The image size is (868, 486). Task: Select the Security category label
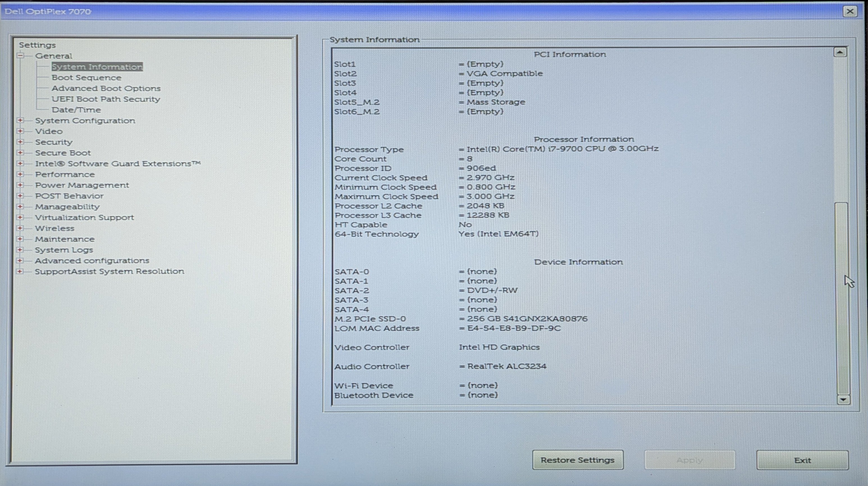pyautogui.click(x=54, y=142)
